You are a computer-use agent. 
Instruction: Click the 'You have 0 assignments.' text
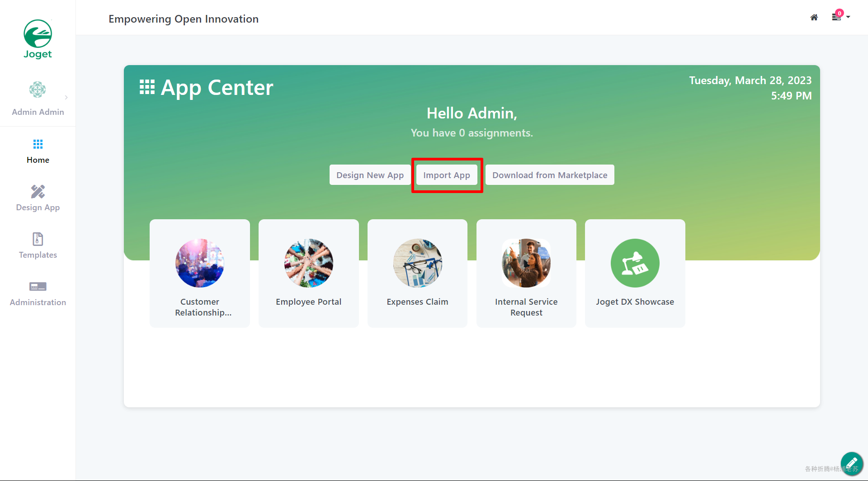point(472,133)
